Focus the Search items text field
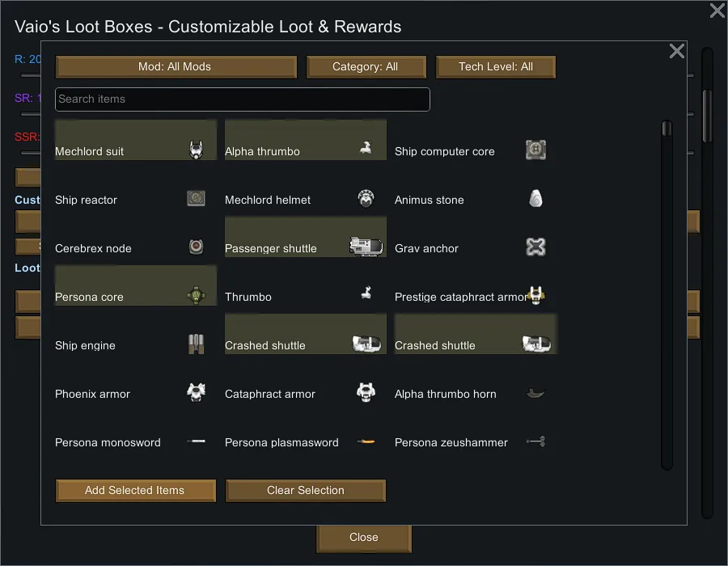Image resolution: width=728 pixels, height=566 pixels. pyautogui.click(x=242, y=99)
